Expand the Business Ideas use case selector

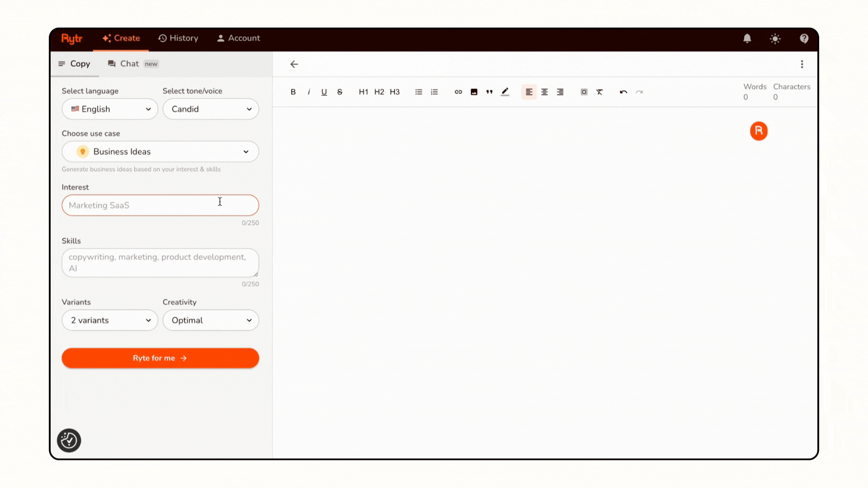tap(160, 151)
